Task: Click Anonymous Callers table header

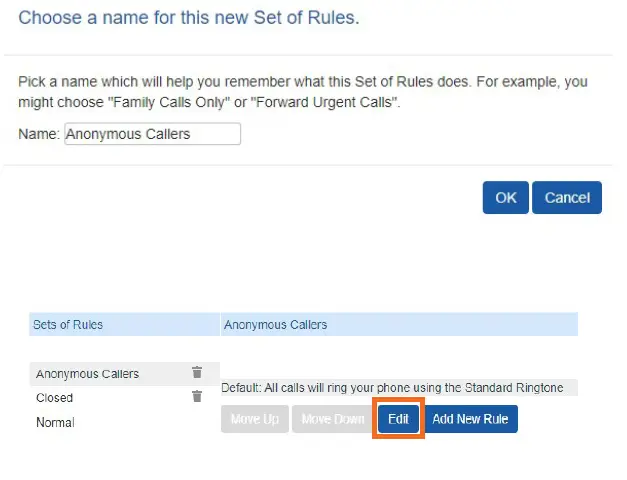Action: pos(276,325)
